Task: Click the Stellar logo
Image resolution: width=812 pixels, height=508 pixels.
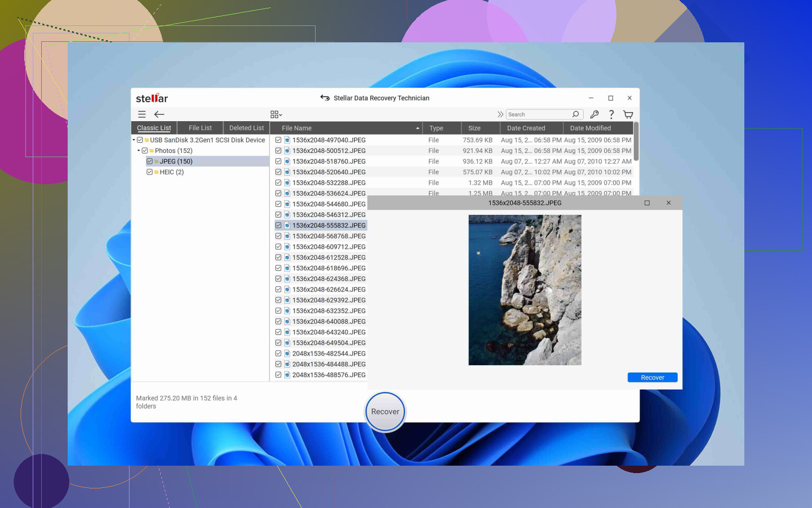Action: click(152, 98)
